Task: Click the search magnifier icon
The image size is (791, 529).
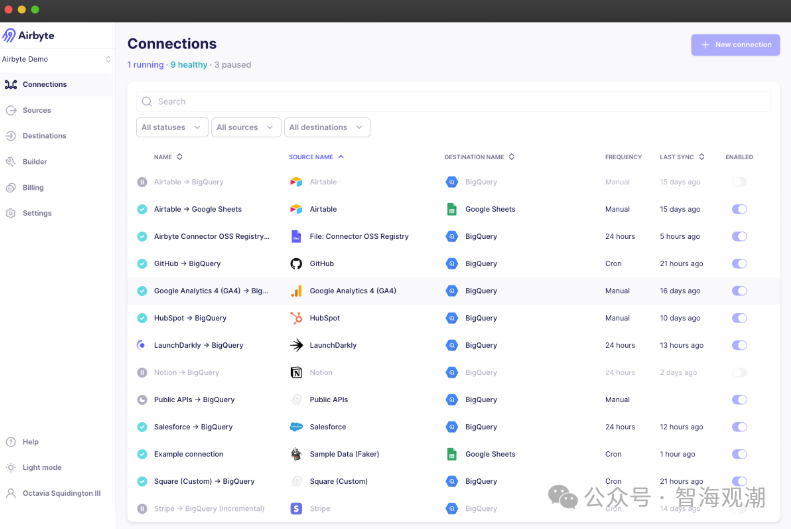Action: point(147,101)
